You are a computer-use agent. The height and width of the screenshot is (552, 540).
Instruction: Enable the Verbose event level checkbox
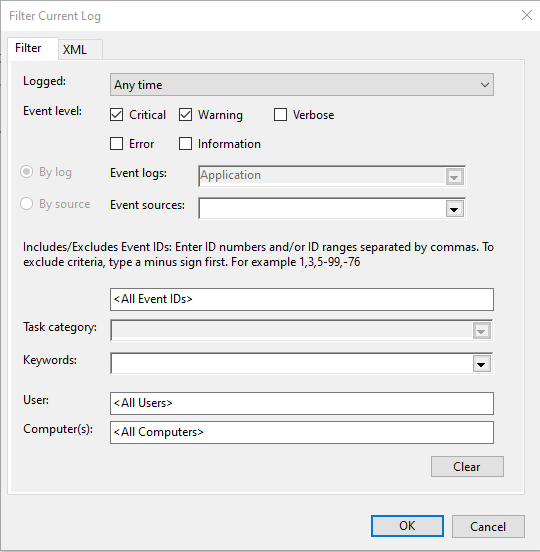click(x=281, y=115)
